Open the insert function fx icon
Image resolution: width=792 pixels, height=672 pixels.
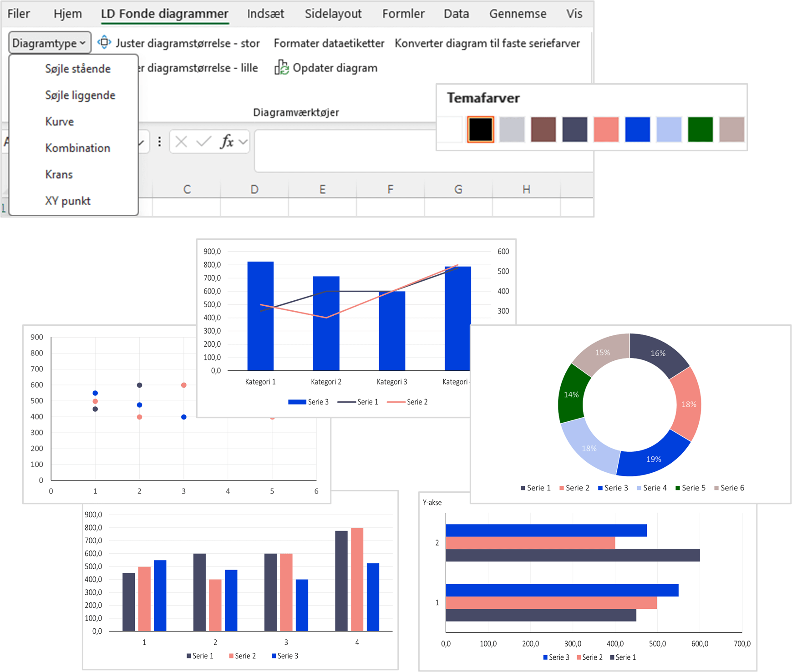pyautogui.click(x=227, y=142)
